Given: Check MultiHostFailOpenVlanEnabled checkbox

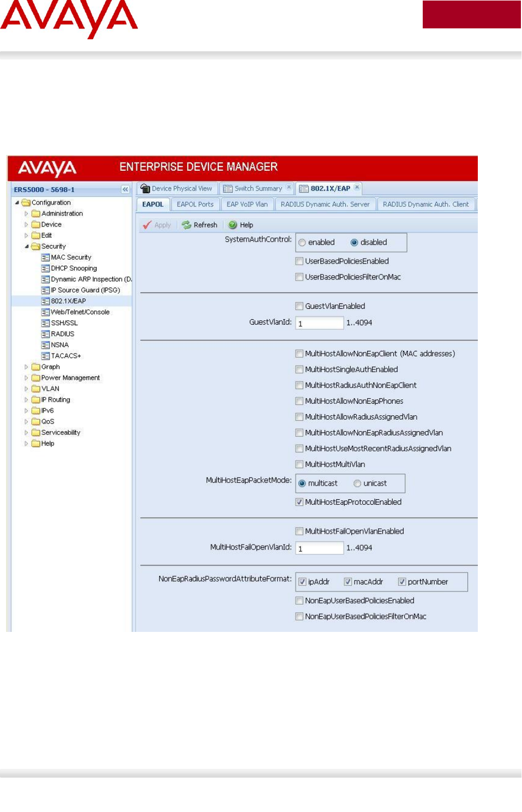Looking at the screenshot, I should [299, 532].
